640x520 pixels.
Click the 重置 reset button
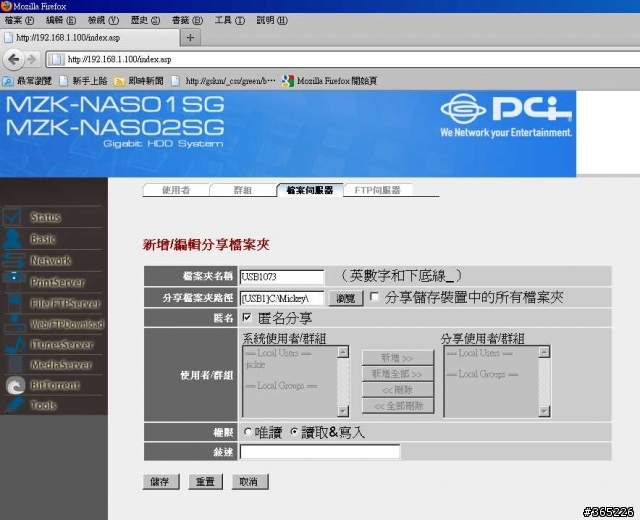coord(205,482)
